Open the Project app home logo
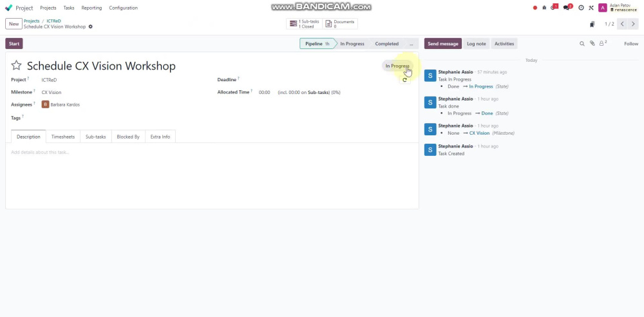This screenshot has height=317, width=644. tap(8, 8)
